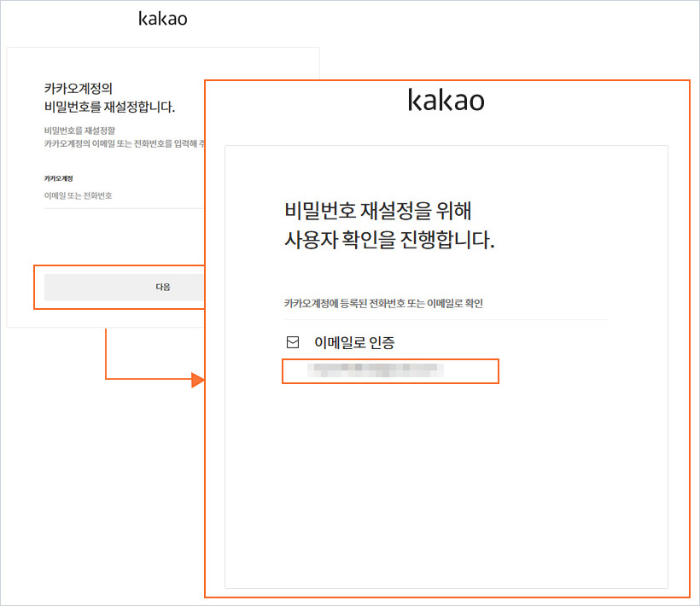Viewport: 700px width, 606px height.
Task: Click the orange arrowhead pointing to the panel
Action: pyautogui.click(x=197, y=380)
